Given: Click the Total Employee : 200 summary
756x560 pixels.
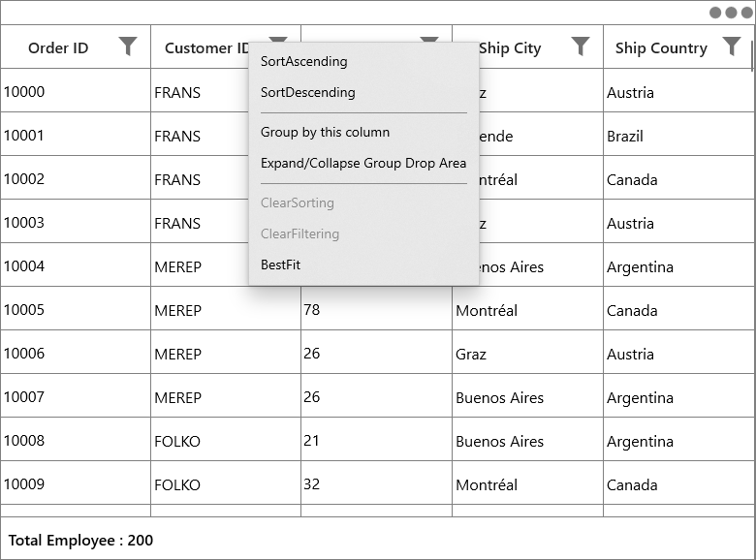Looking at the screenshot, I should pos(80,541).
